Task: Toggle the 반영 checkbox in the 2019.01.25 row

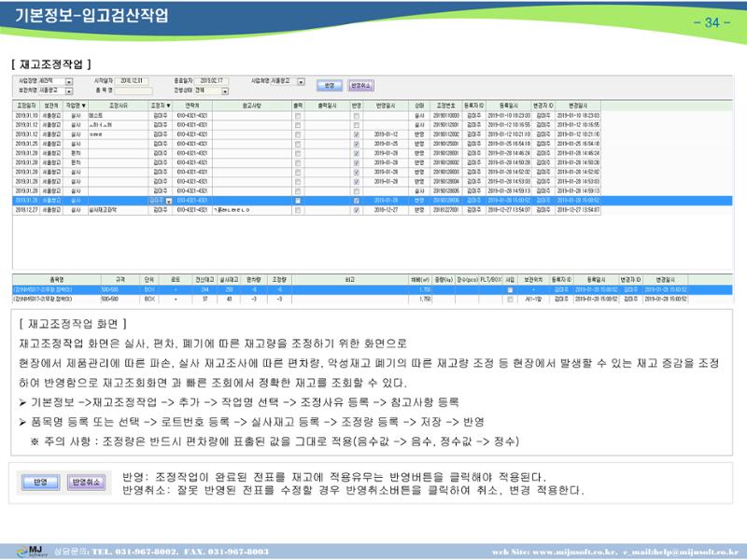Action: 357,144
